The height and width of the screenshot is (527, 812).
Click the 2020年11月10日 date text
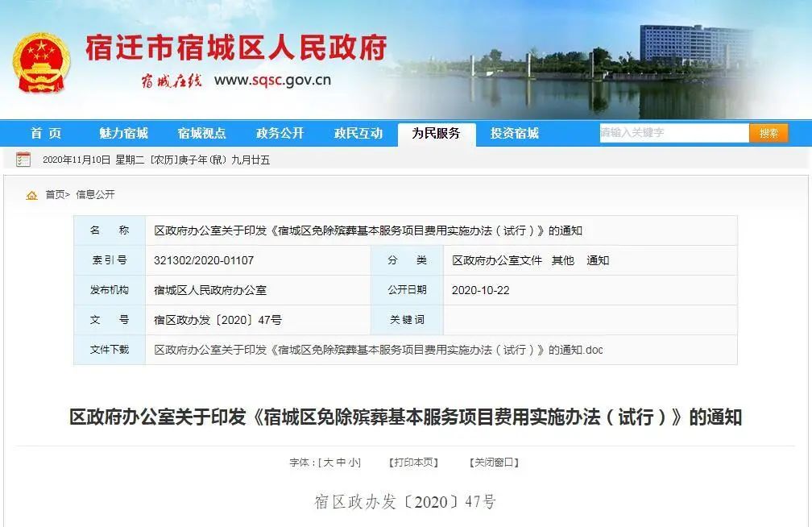77,160
